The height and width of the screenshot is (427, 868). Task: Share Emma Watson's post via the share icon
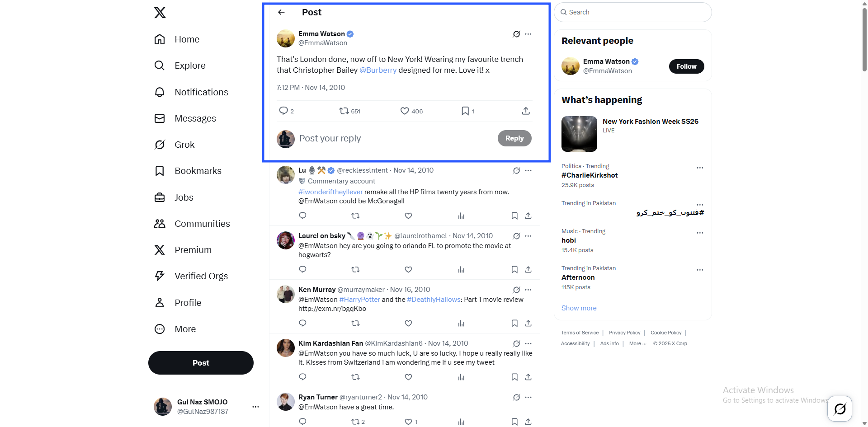click(526, 111)
